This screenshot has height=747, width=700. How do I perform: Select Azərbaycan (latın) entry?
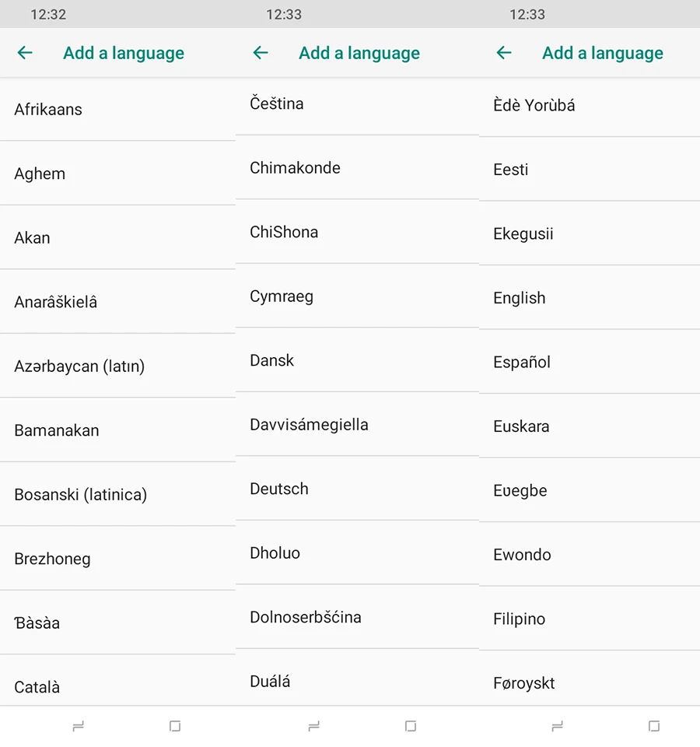(x=117, y=366)
